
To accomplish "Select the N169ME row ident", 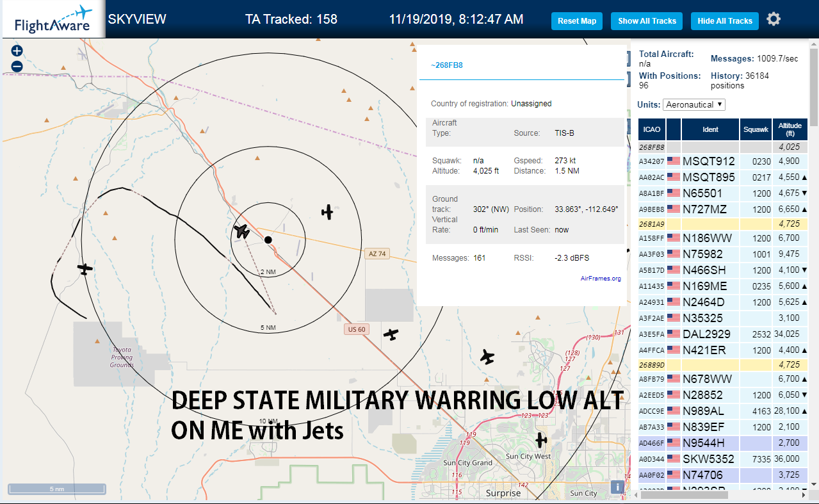I will (705, 286).
